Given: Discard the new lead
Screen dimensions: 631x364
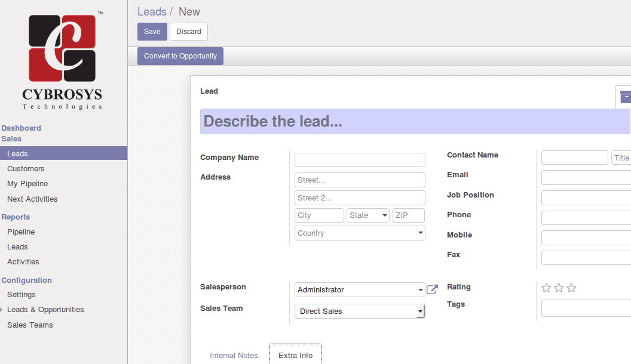Looking at the screenshot, I should click(x=189, y=32).
